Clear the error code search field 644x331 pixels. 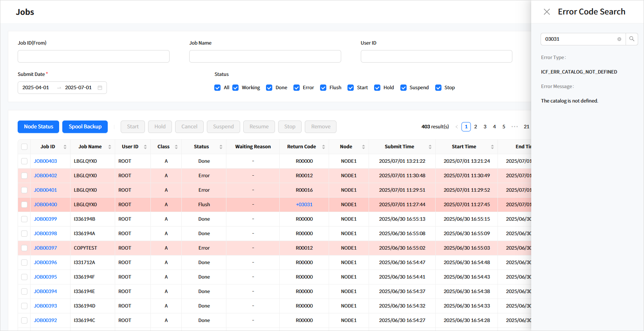click(619, 39)
